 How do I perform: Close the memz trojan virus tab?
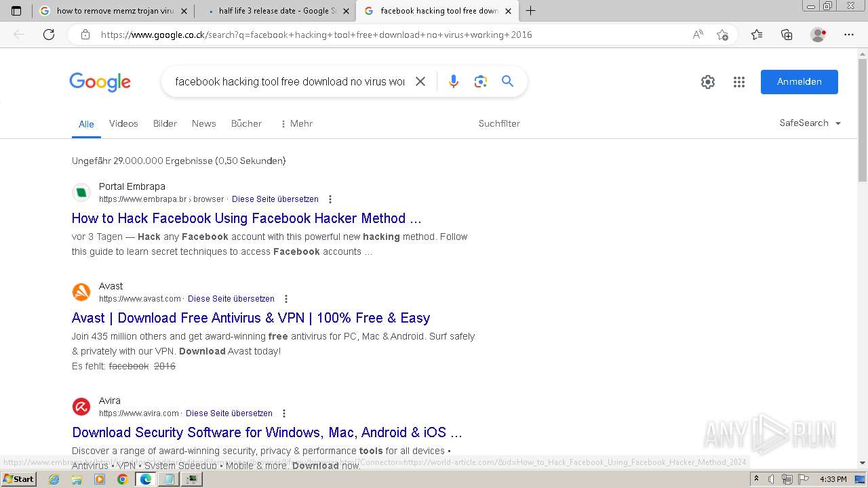pyautogui.click(x=184, y=11)
